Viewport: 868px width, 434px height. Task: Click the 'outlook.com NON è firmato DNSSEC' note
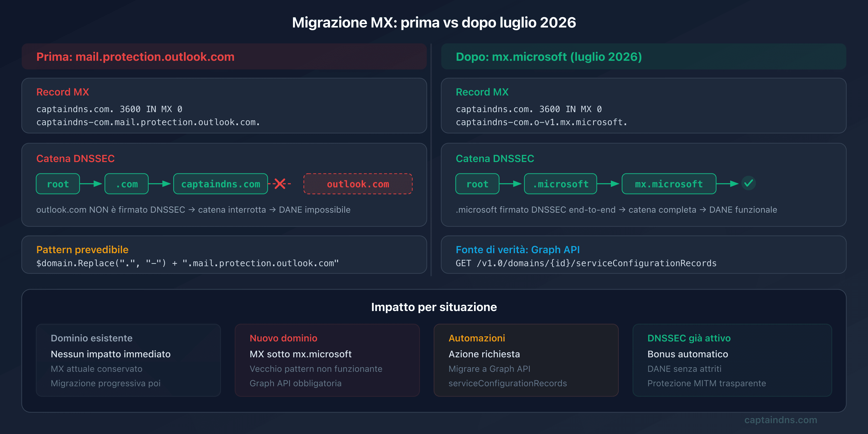[193, 210]
